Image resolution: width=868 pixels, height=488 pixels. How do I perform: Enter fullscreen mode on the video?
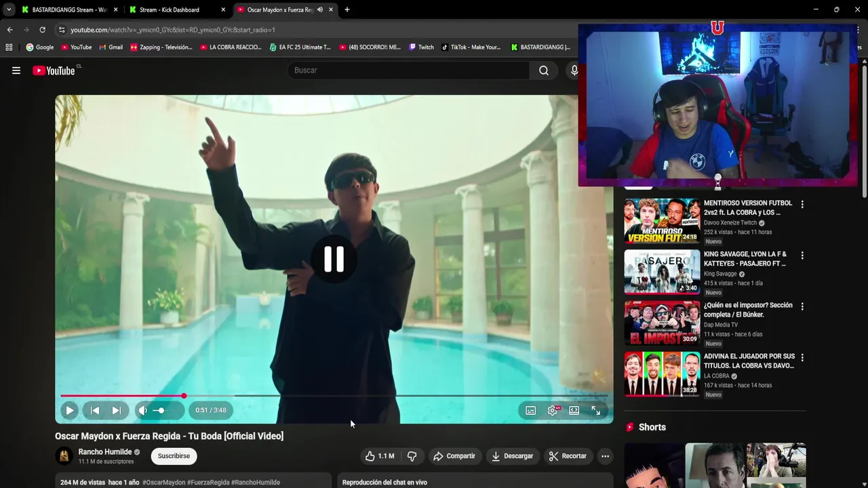click(595, 410)
